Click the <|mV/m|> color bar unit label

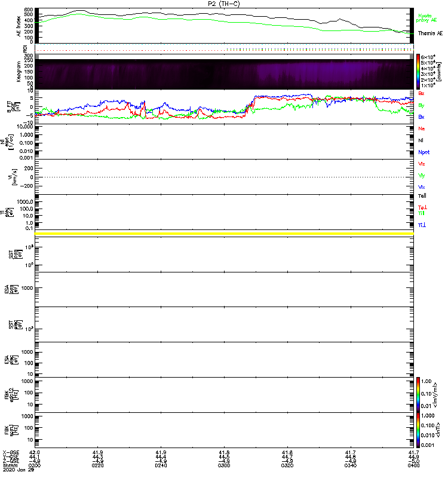[x=435, y=394]
